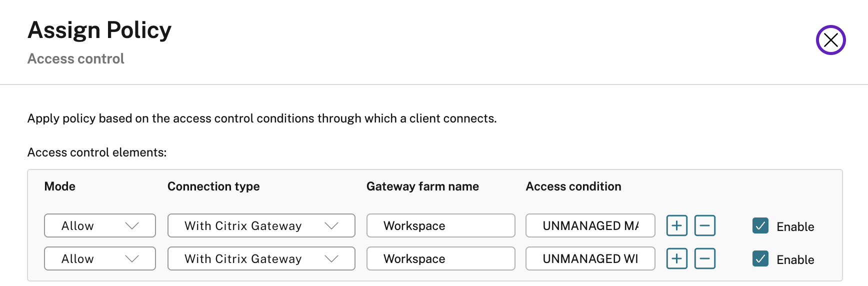Focus the UNMANAGED WI access condition field

pos(590,258)
